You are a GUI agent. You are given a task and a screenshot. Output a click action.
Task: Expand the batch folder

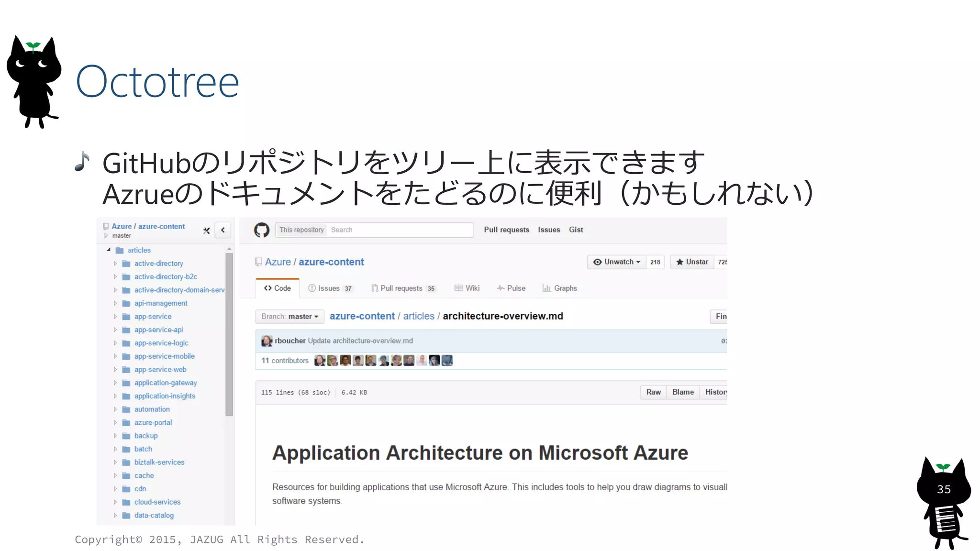coord(115,449)
